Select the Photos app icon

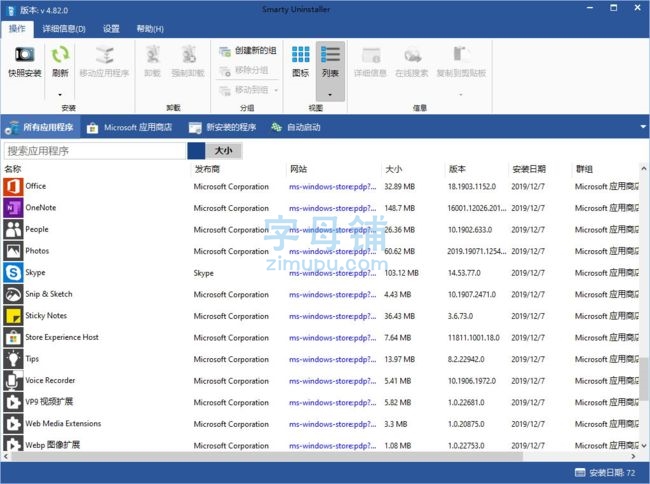coord(13,251)
